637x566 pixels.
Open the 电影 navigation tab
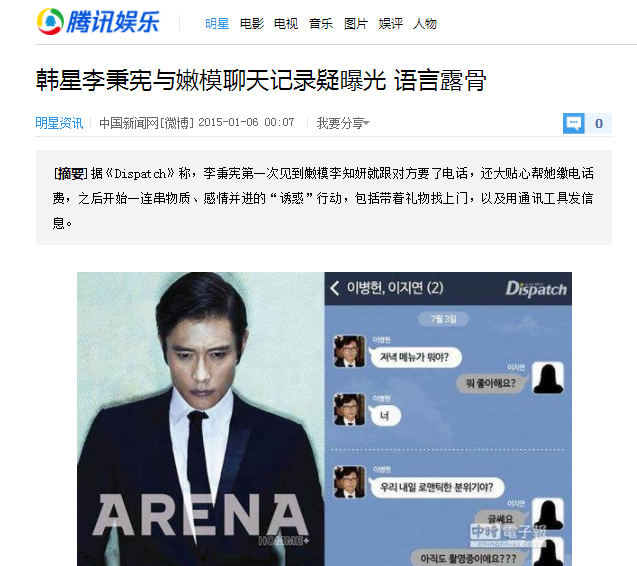point(252,24)
